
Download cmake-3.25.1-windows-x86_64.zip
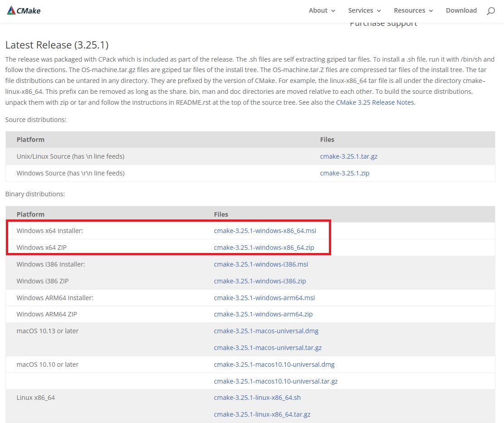click(264, 247)
